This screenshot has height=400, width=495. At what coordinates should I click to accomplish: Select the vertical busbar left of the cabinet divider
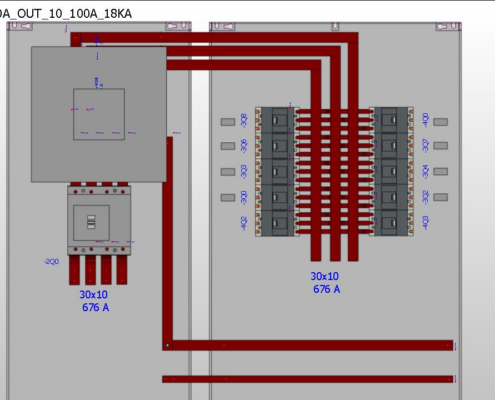tap(168, 243)
